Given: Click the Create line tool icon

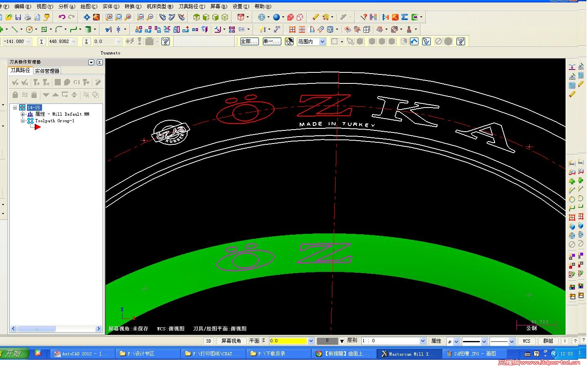Looking at the screenshot, I should pos(15,29).
